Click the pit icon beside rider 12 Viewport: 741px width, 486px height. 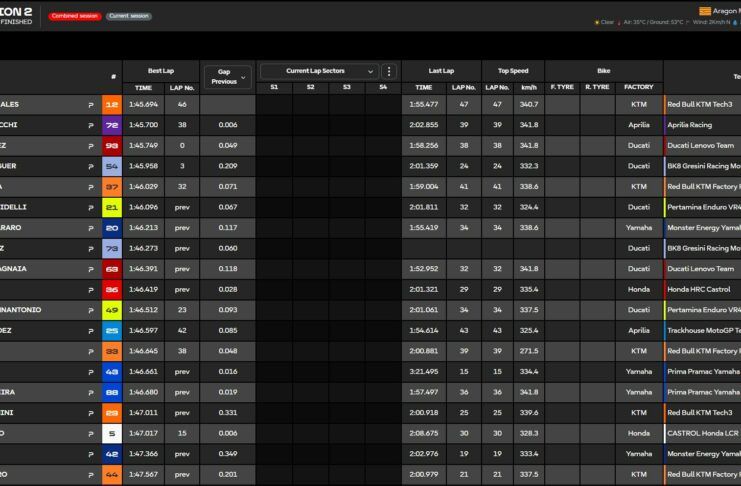91,104
